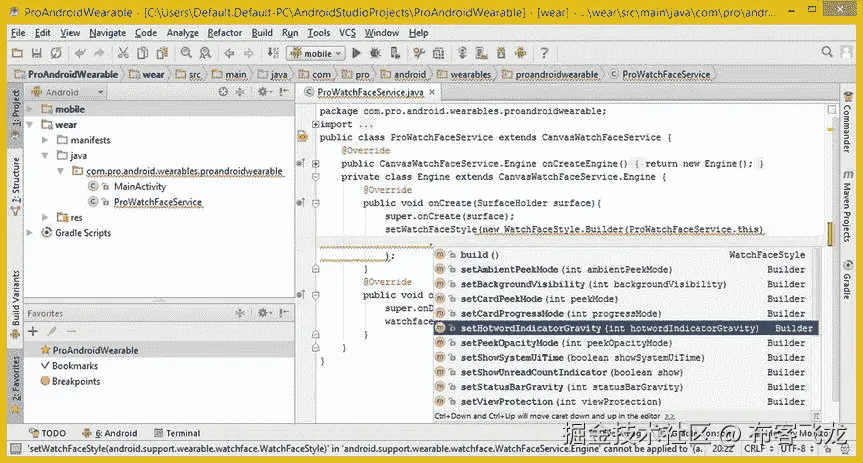This screenshot has height=463, width=863.
Task: Open the Navigate menu
Action: tap(107, 33)
